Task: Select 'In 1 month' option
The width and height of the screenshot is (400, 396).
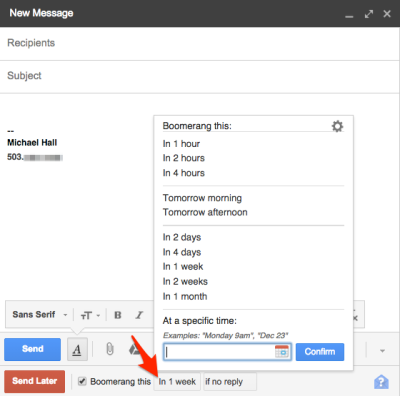Action: tap(185, 296)
